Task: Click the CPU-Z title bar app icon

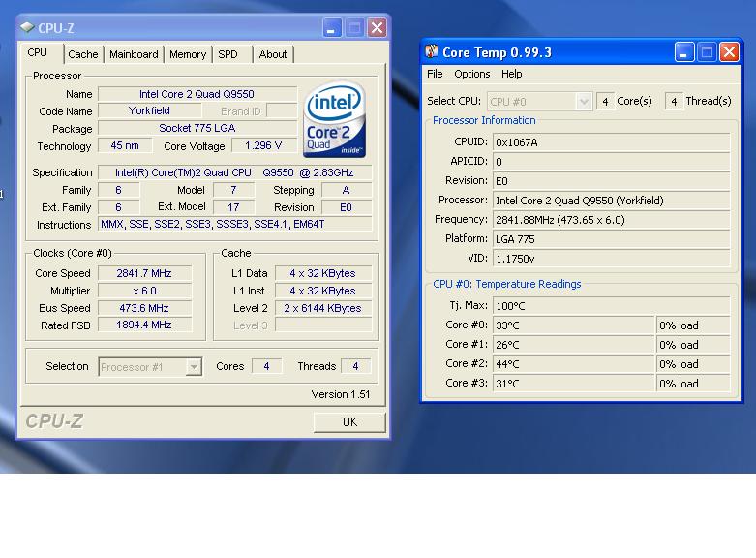Action: point(27,27)
